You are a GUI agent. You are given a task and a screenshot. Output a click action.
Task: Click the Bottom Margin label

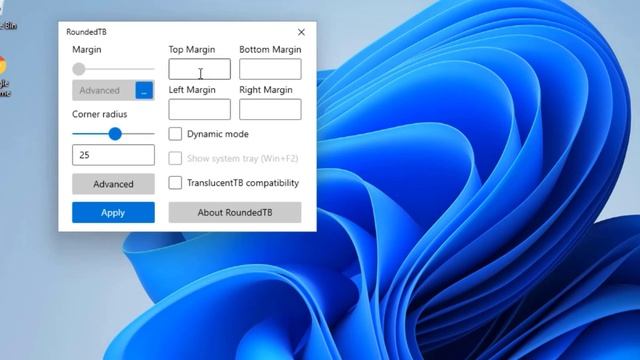point(270,49)
